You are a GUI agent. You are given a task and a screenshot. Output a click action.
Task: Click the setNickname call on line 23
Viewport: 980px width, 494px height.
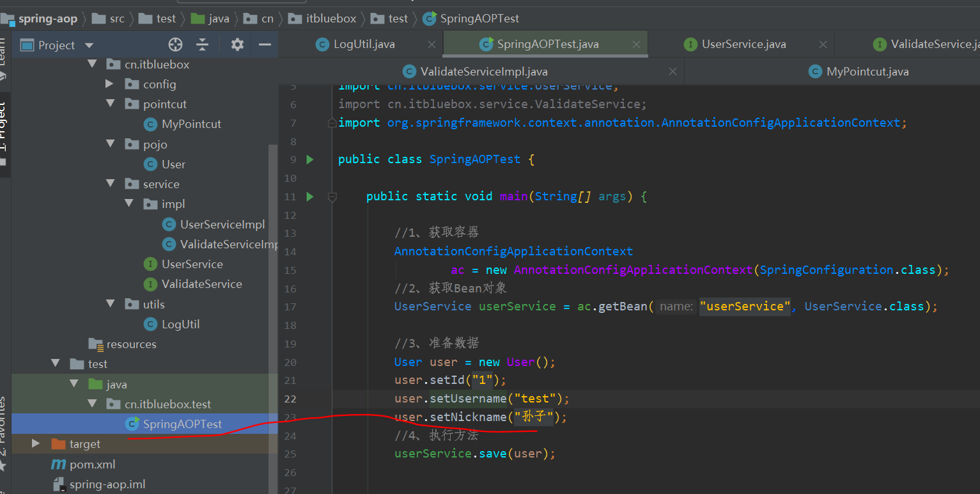tap(469, 417)
